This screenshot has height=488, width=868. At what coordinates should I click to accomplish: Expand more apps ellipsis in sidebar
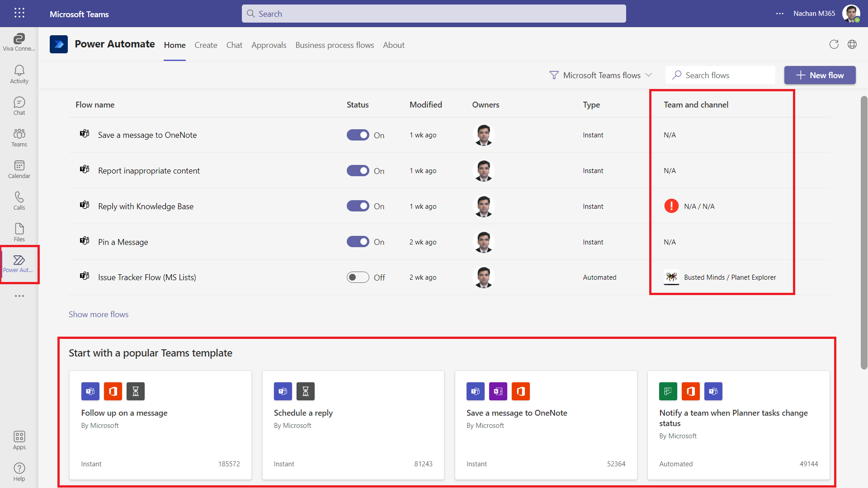tap(19, 296)
